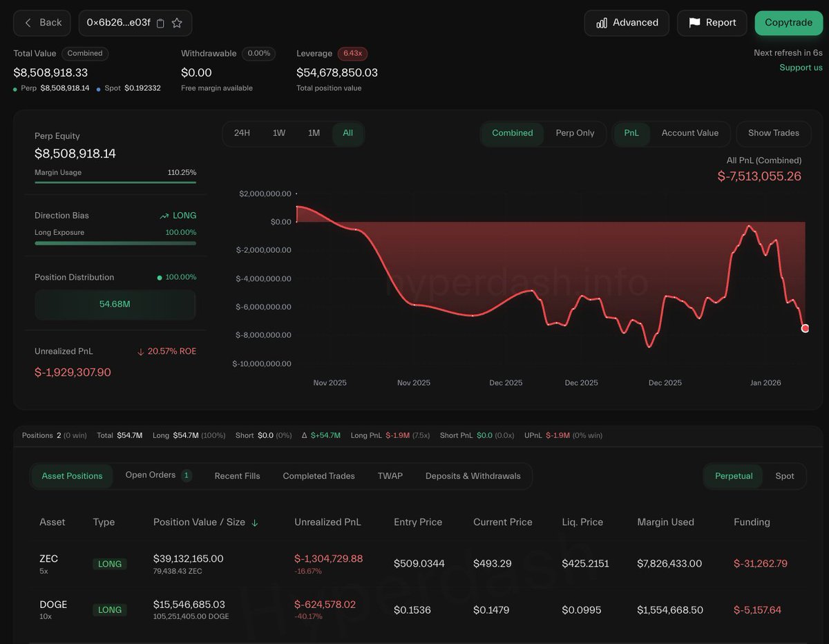Click the green Copytrade button
This screenshot has height=644, width=829.
point(789,23)
